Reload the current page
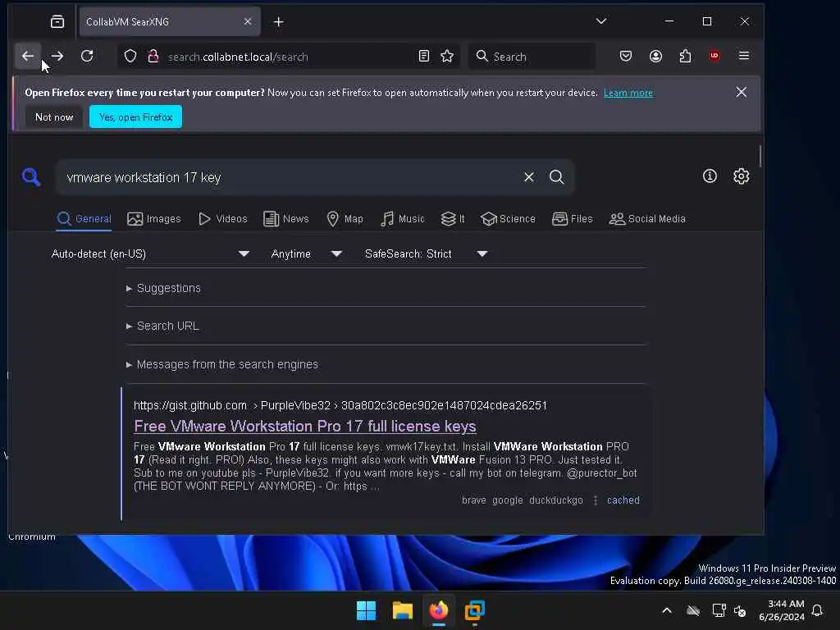This screenshot has height=630, width=840. [87, 56]
